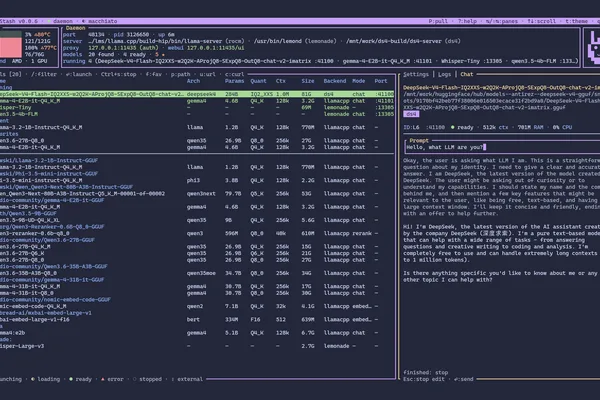This screenshot has width=600, height=400.
Task: Click the pink GPU memory usage bar
Action: pyautogui.click(x=11, y=47)
